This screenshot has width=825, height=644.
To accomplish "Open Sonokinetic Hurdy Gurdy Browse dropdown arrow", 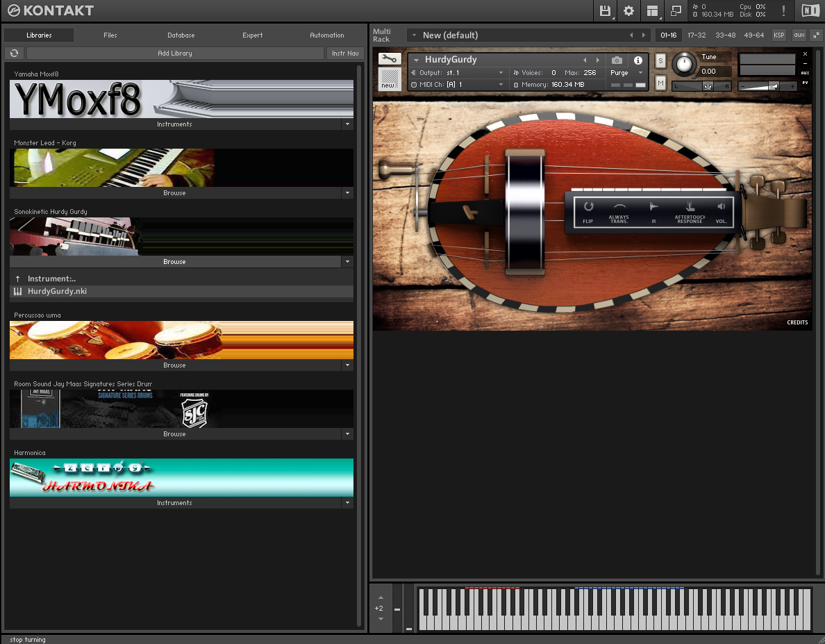I will tap(347, 261).
